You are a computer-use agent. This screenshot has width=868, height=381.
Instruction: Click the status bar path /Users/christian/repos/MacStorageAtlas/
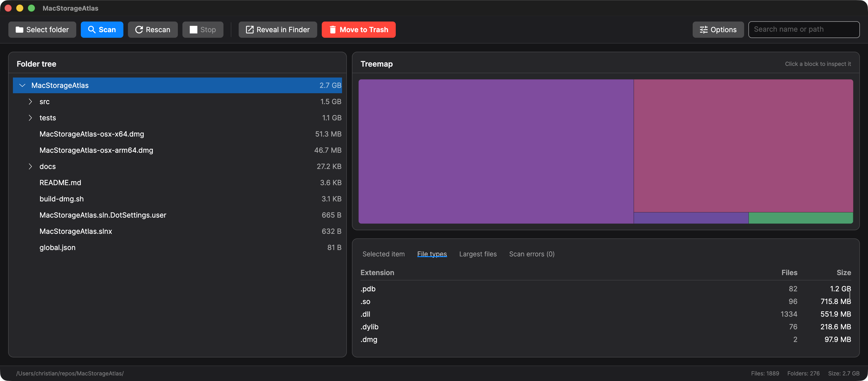70,373
